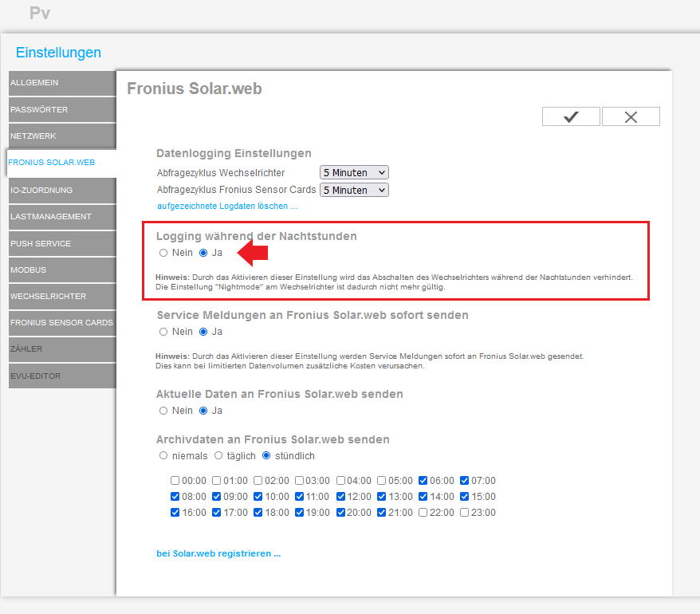Go to the EVU-Editor tab
This screenshot has width=700, height=614.
[61, 376]
